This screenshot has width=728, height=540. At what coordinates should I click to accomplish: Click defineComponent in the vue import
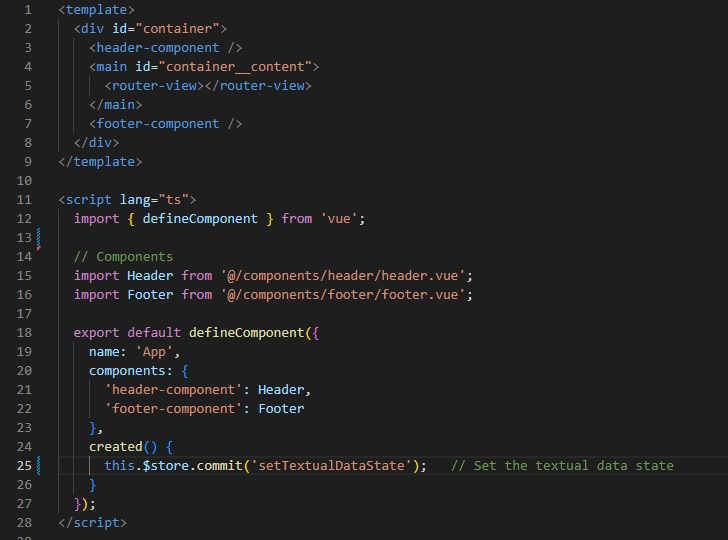click(200, 219)
